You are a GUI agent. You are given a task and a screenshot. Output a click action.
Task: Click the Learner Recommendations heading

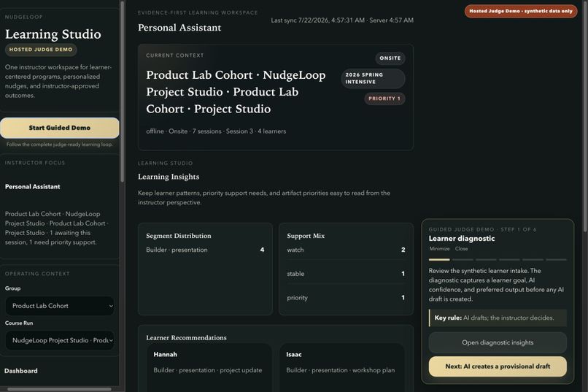pyautogui.click(x=186, y=337)
